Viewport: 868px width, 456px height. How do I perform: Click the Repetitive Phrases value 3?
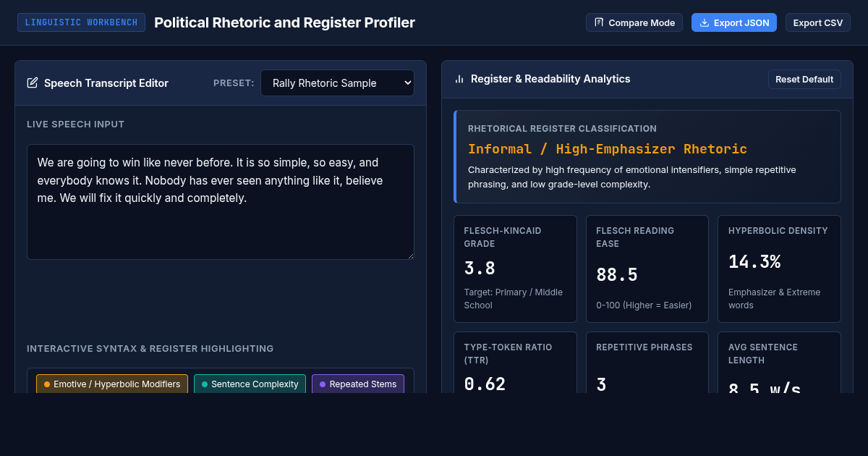point(601,384)
